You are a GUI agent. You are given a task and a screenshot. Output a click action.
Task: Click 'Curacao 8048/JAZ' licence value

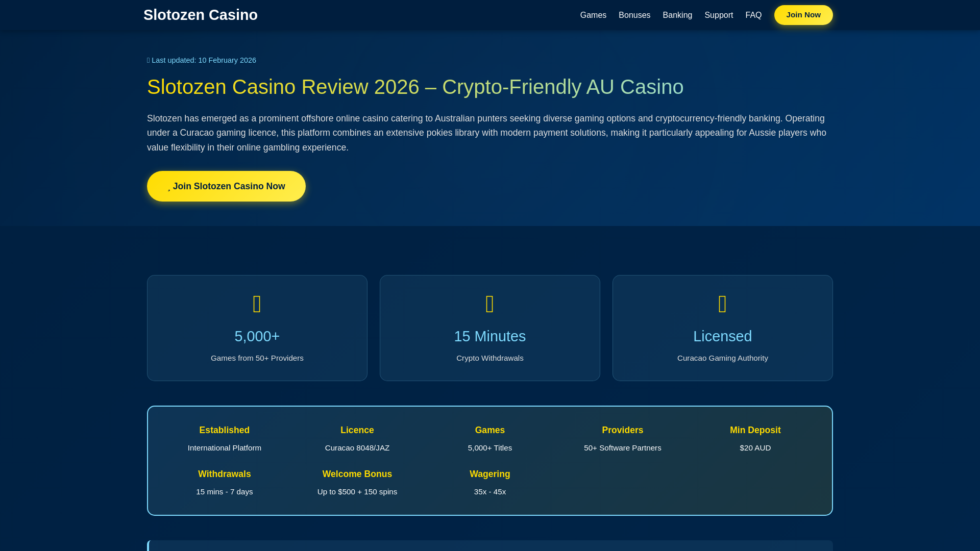coord(357,448)
